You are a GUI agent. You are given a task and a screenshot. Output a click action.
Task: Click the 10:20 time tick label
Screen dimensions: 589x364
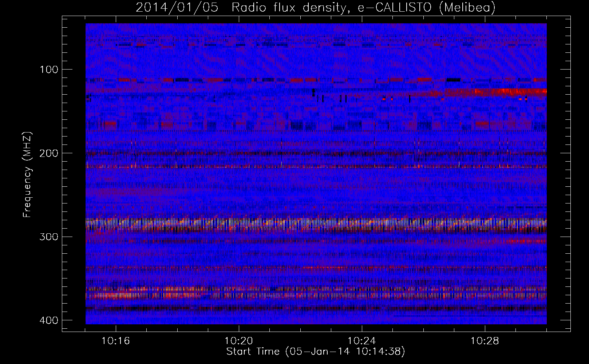click(239, 341)
